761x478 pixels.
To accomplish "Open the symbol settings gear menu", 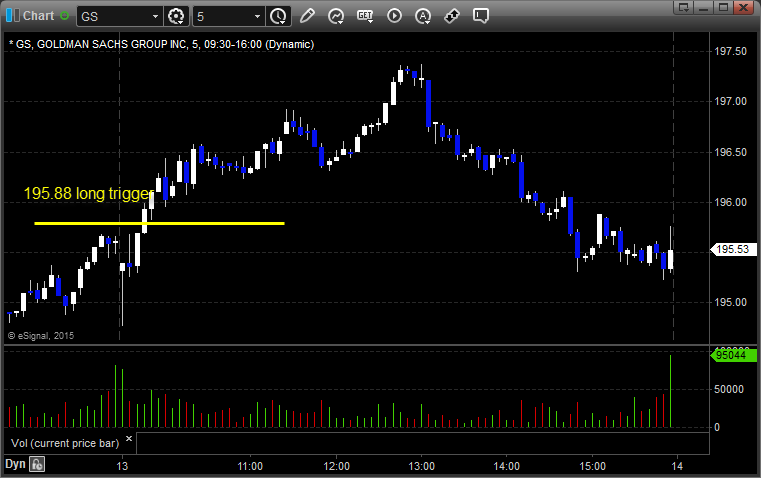I will [x=176, y=16].
